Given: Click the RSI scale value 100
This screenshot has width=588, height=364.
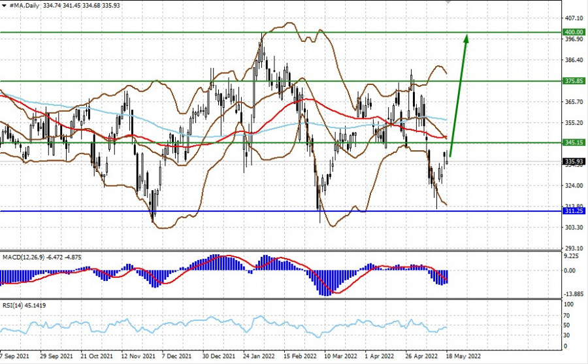Looking at the screenshot, I should [x=569, y=305].
